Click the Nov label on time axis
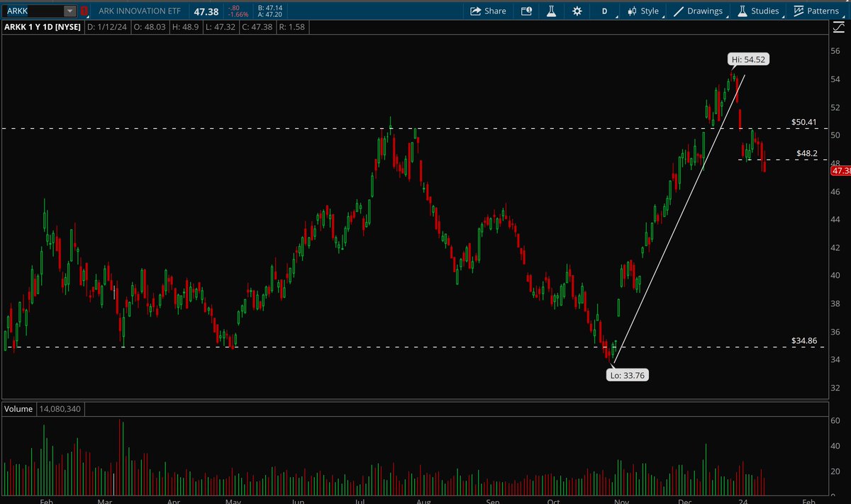Viewport: 851px width, 504px height. [621, 500]
